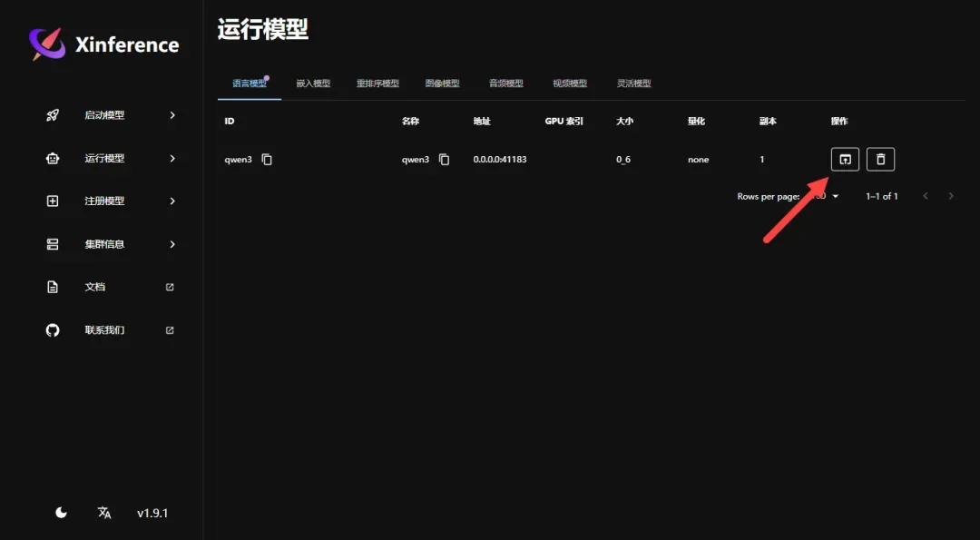Switch to the 重排序模型 tab

(377, 83)
